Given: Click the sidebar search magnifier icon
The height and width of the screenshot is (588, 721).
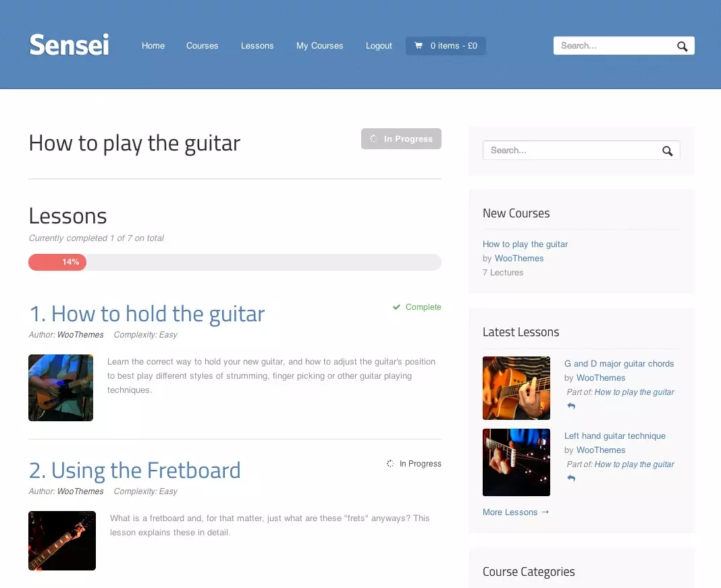Looking at the screenshot, I should click(x=668, y=151).
